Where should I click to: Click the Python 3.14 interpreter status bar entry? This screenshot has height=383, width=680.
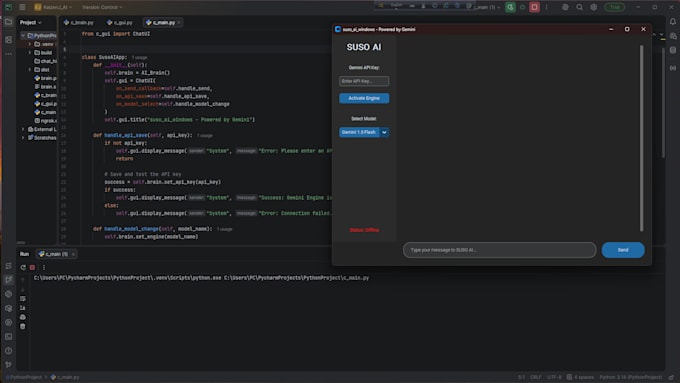631,377
